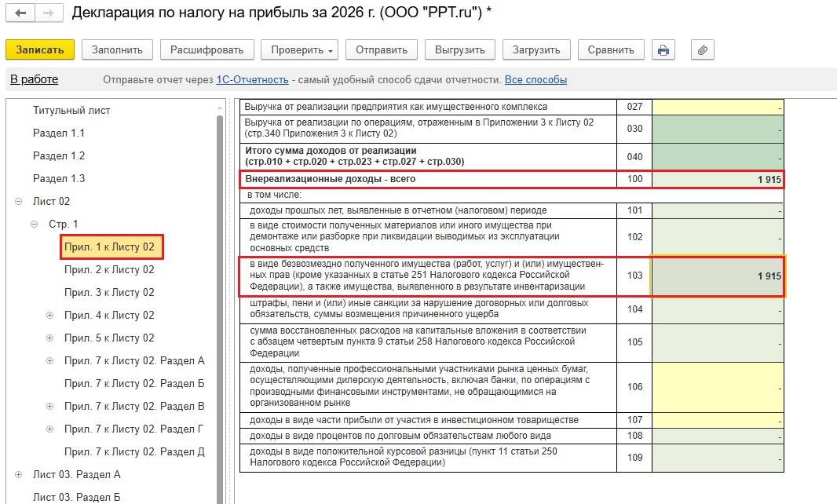837x504 pixels.
Task: Click the Сравнить button
Action: (611, 50)
